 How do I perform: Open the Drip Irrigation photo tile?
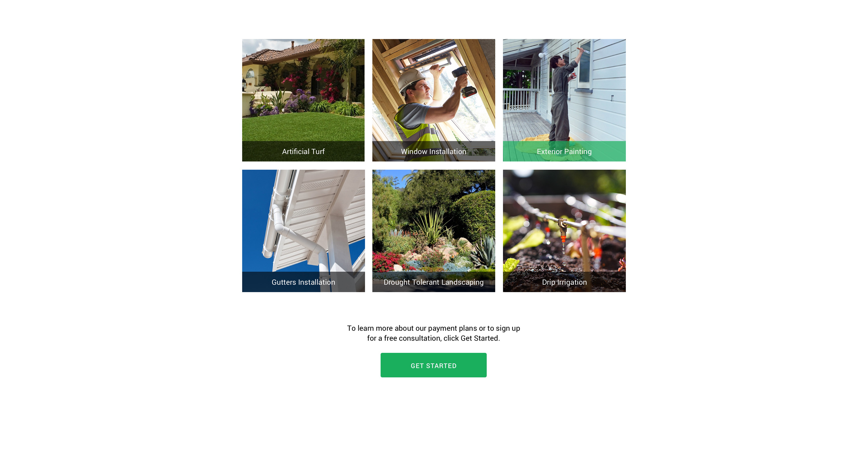[564, 231]
